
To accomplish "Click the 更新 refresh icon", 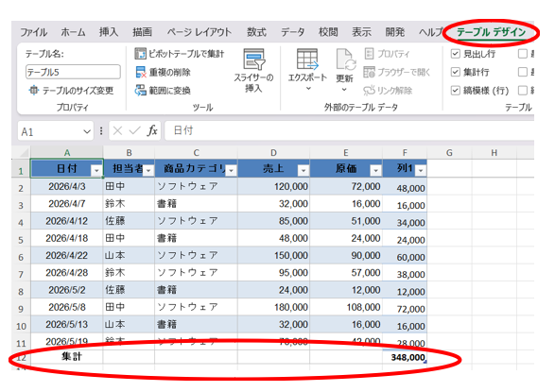I will coord(345,60).
